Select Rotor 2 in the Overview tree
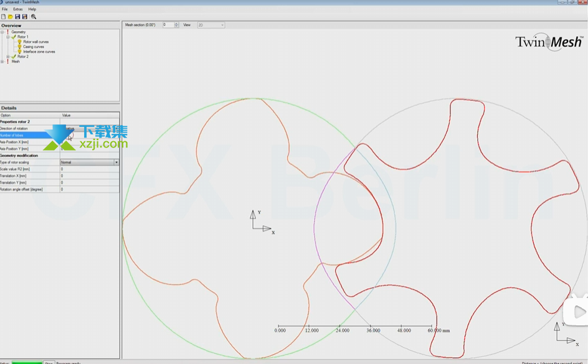The image size is (588, 364). pyautogui.click(x=22, y=57)
